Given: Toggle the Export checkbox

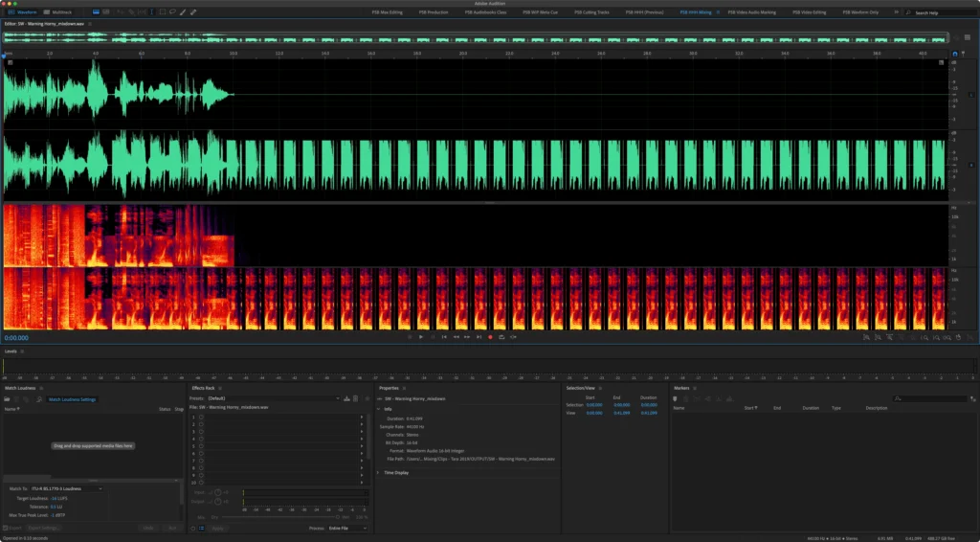Looking at the screenshot, I should pos(5,529).
